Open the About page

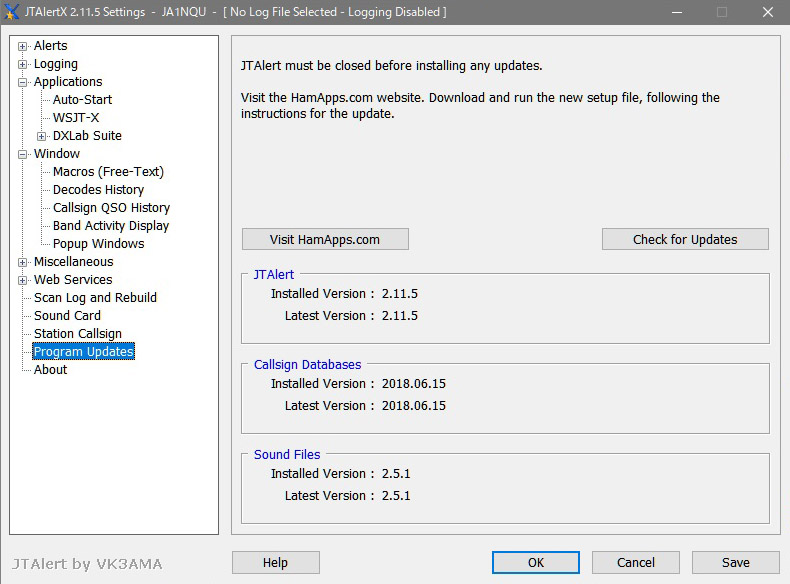50,370
